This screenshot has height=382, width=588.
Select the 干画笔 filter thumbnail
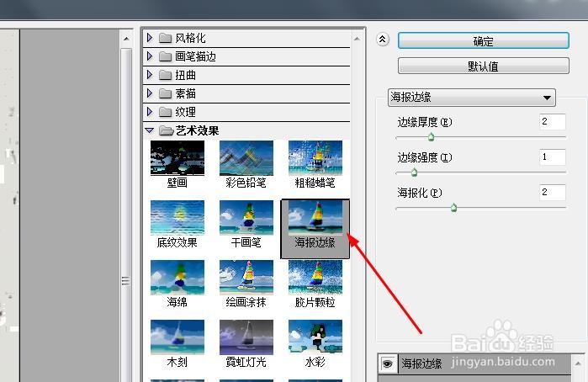coord(246,218)
